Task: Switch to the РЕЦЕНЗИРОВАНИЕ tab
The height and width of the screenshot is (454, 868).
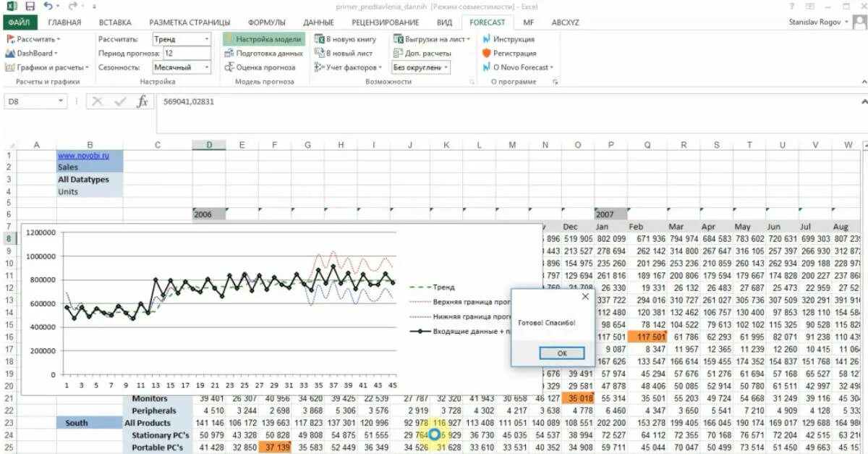Action: click(x=385, y=22)
